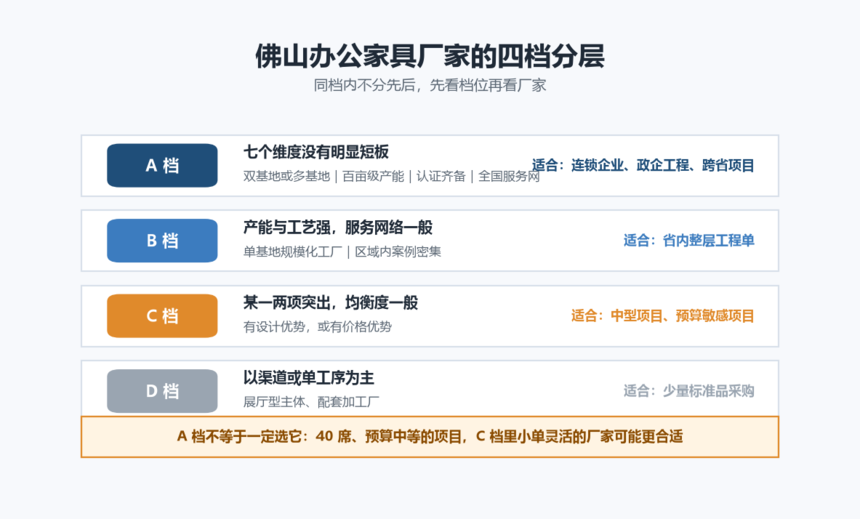
Task: Click heading 某一两项突出，均衡度一般
Action: tap(331, 302)
